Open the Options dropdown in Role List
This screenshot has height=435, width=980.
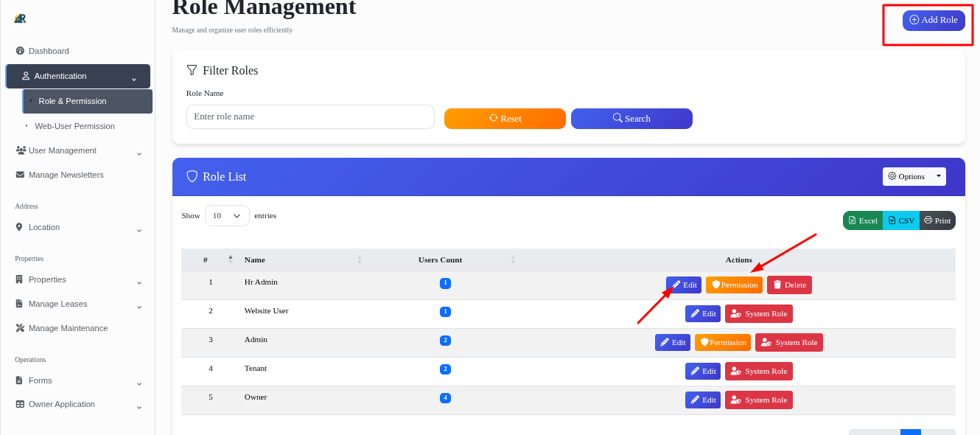[914, 176]
